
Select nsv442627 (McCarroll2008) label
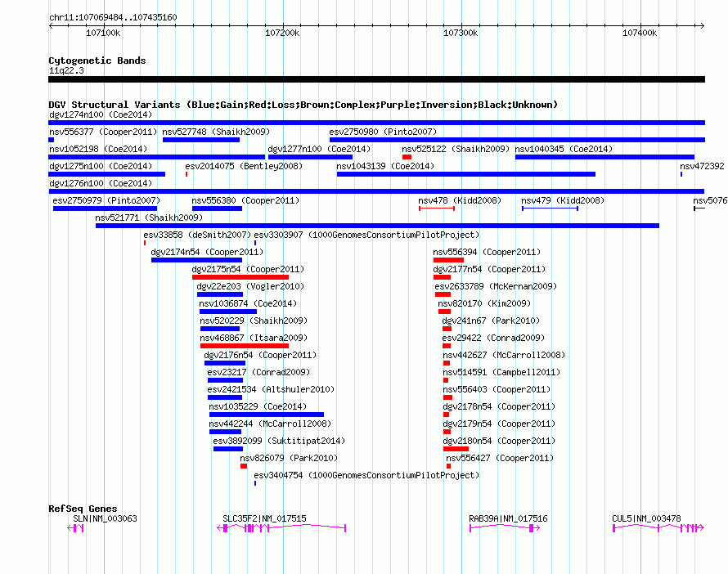(504, 355)
